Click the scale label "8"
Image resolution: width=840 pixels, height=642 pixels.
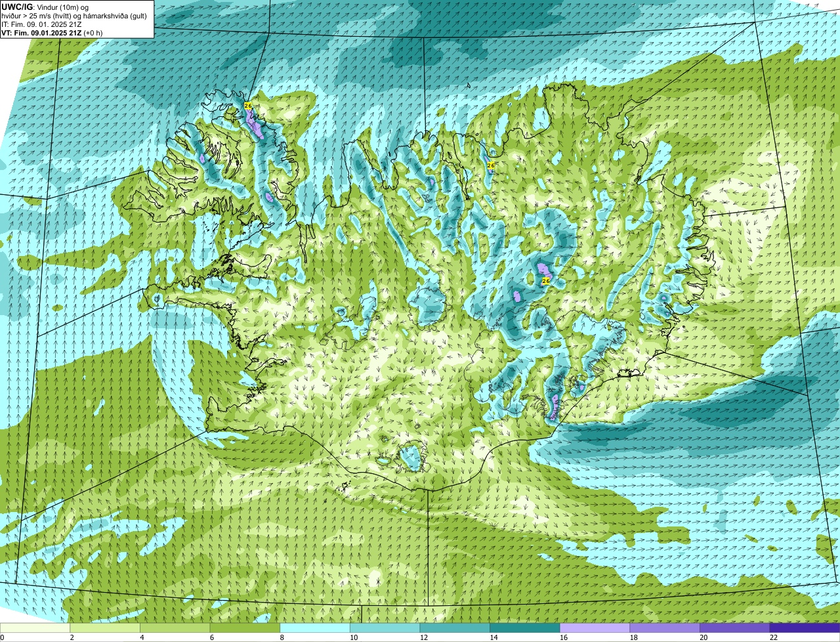click(x=282, y=637)
